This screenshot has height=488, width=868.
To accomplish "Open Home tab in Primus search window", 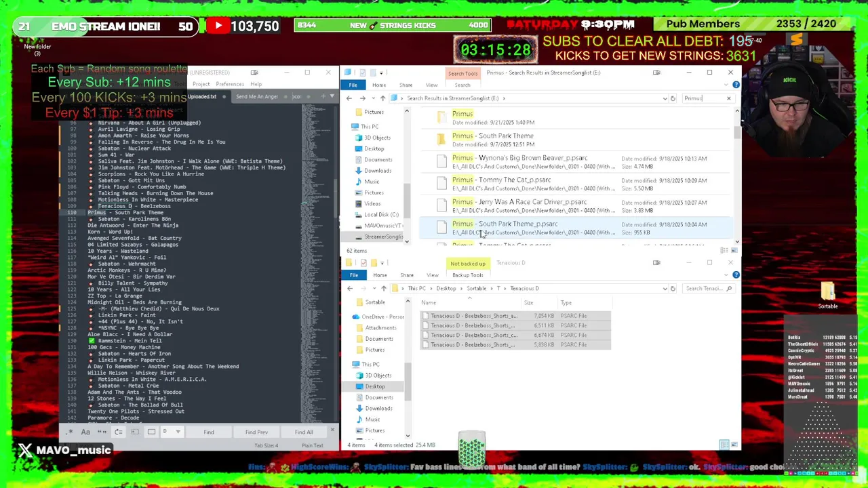I will (x=379, y=85).
